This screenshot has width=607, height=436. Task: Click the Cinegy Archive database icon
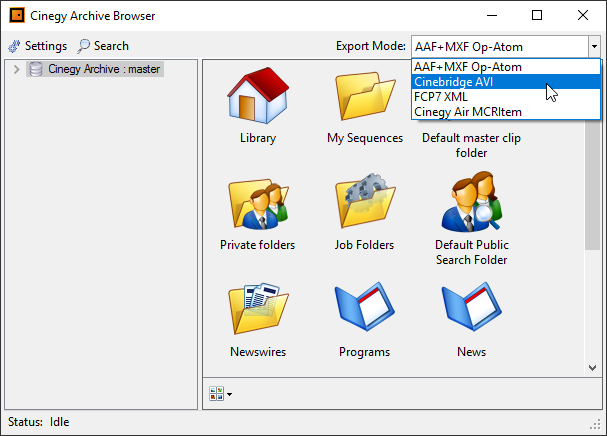[x=36, y=69]
